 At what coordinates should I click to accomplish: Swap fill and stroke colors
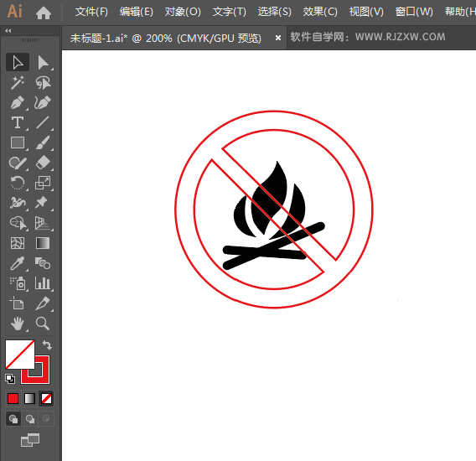coord(47,345)
